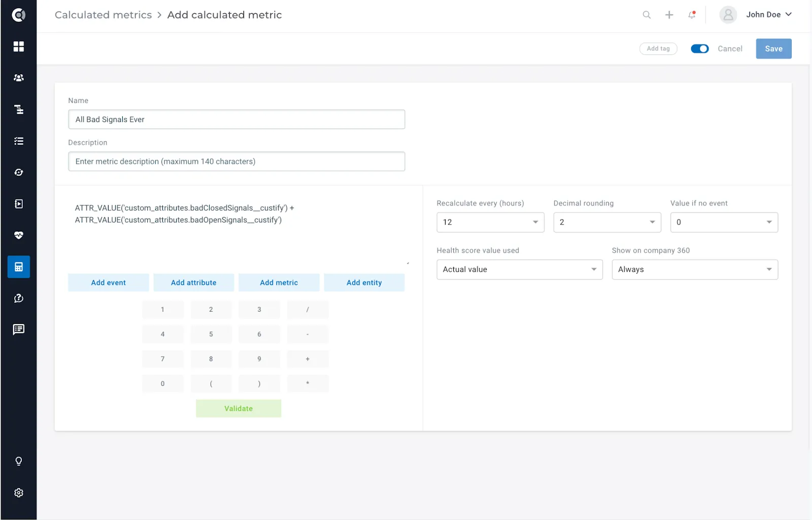This screenshot has width=812, height=520.
Task: Click the plus icon in header
Action: [x=669, y=15]
